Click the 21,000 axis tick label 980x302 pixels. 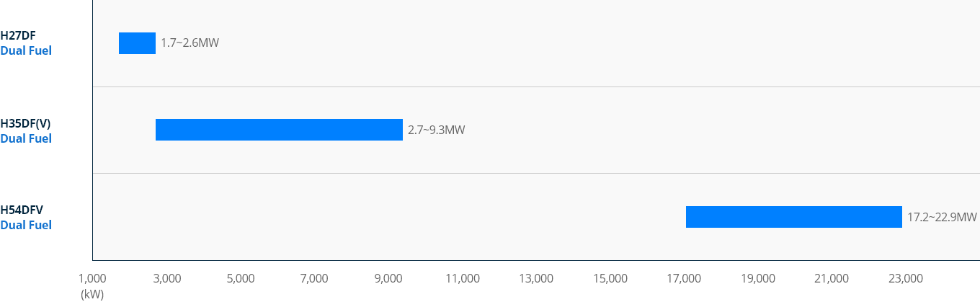coord(832,278)
